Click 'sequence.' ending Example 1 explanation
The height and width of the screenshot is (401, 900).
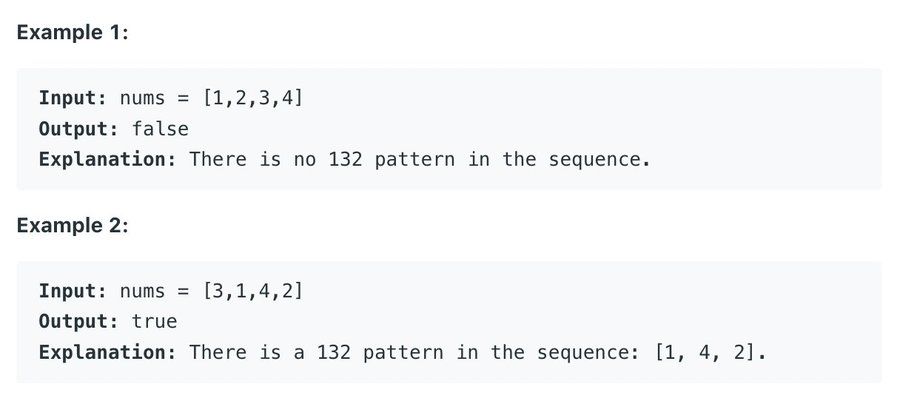click(x=599, y=160)
